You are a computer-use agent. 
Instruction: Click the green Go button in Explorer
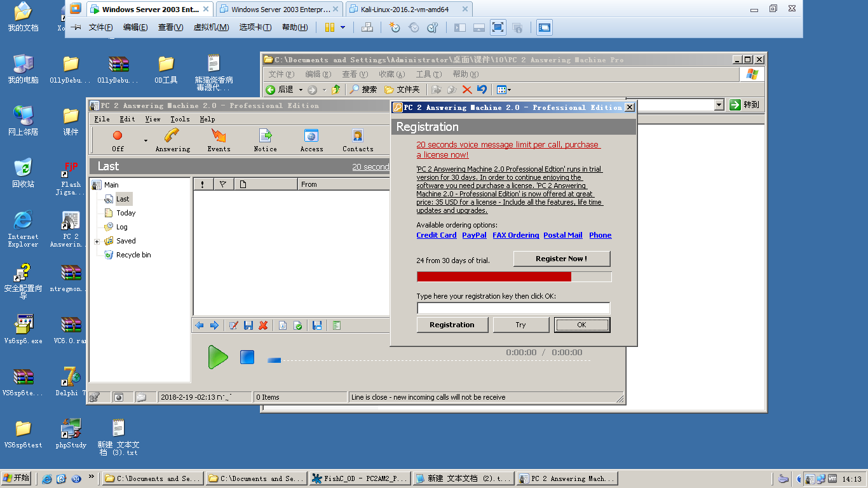[x=744, y=105]
